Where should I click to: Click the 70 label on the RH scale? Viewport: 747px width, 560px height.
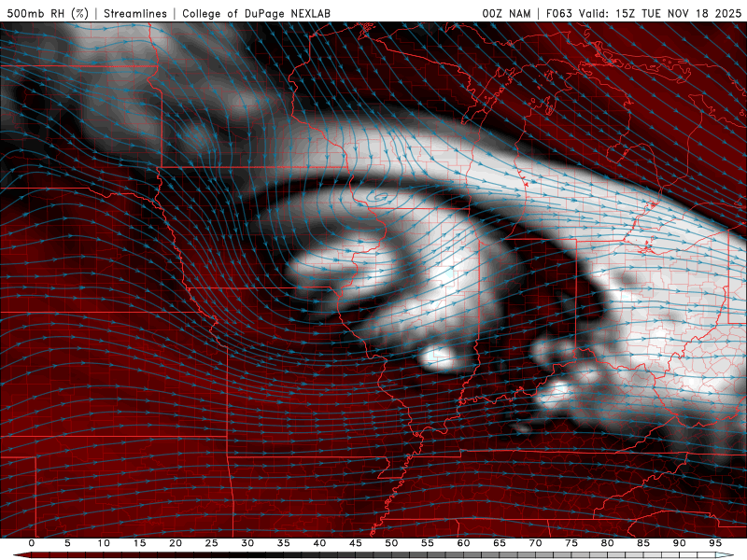[535, 543]
